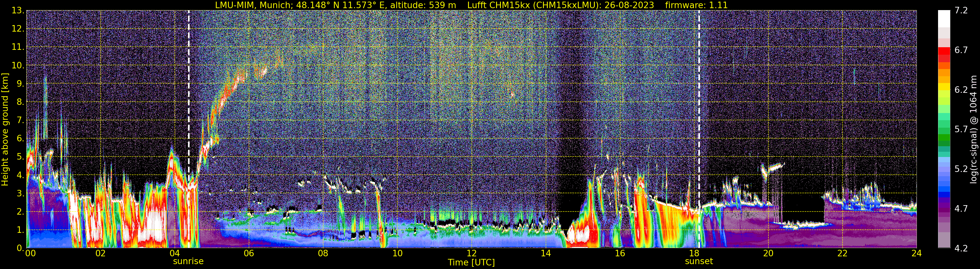Click height-axis tick label '11.'
Screen dimensions: 980x269
click(x=18, y=47)
